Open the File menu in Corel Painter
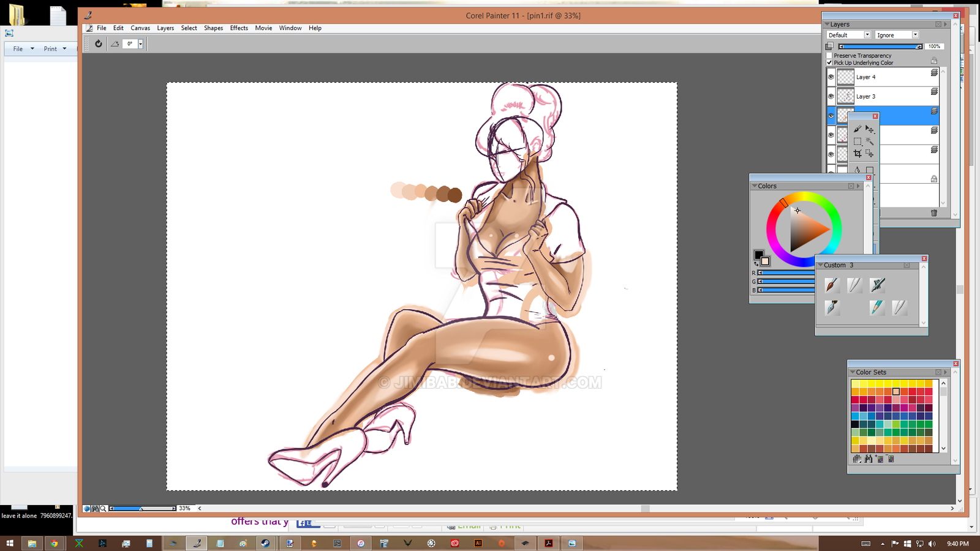The image size is (980, 551). [102, 28]
